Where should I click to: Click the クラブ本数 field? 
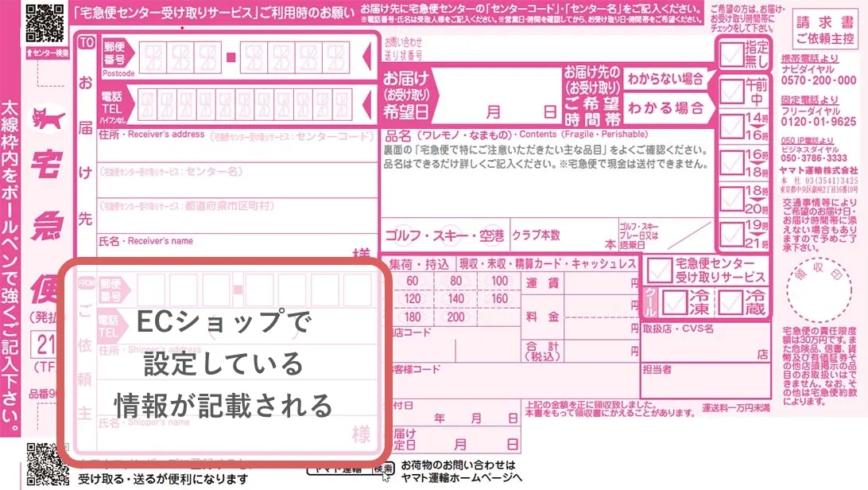(x=563, y=235)
